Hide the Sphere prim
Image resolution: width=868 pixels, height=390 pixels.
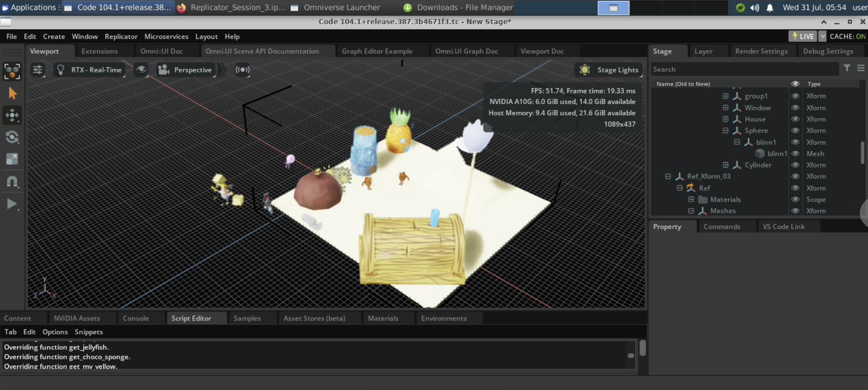click(795, 130)
